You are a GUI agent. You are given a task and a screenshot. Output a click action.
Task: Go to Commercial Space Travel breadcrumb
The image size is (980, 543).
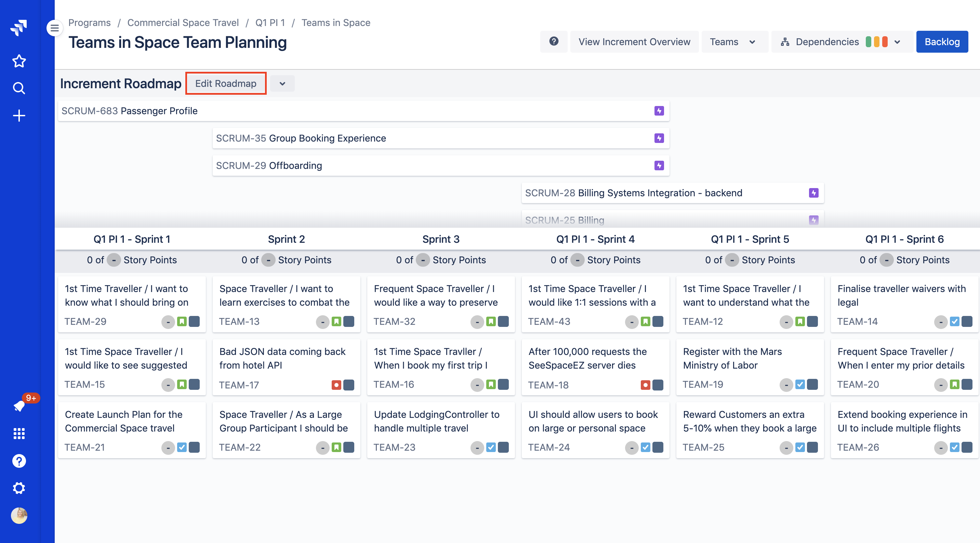183,23
